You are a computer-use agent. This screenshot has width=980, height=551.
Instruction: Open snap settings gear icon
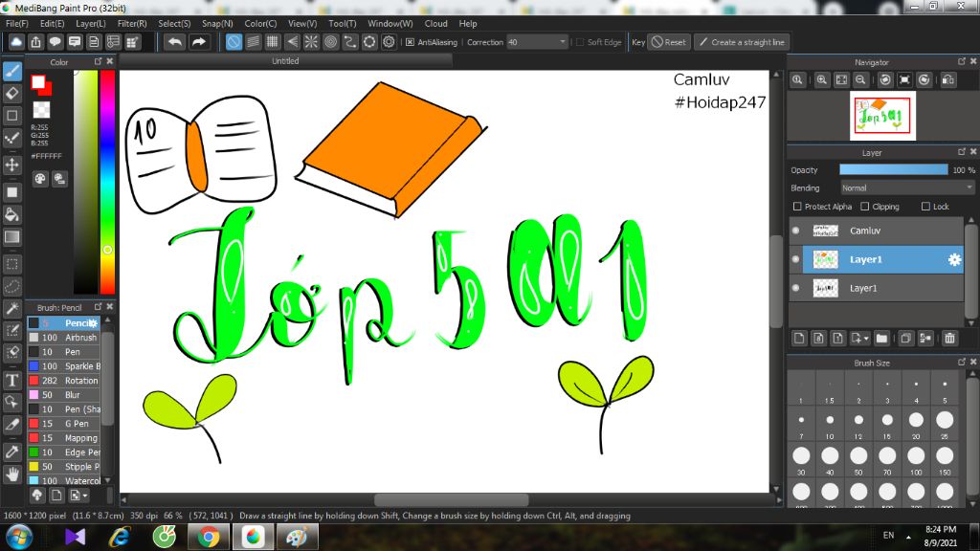(389, 42)
